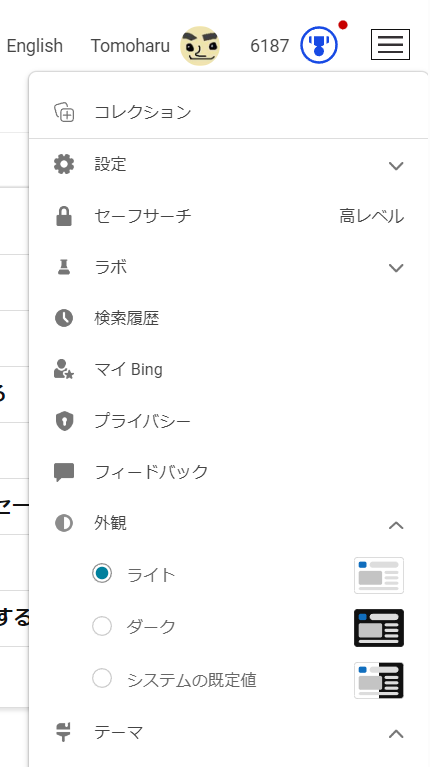Collapse the 外観 section chevron
Screen dimensions: 430x767
396,525
